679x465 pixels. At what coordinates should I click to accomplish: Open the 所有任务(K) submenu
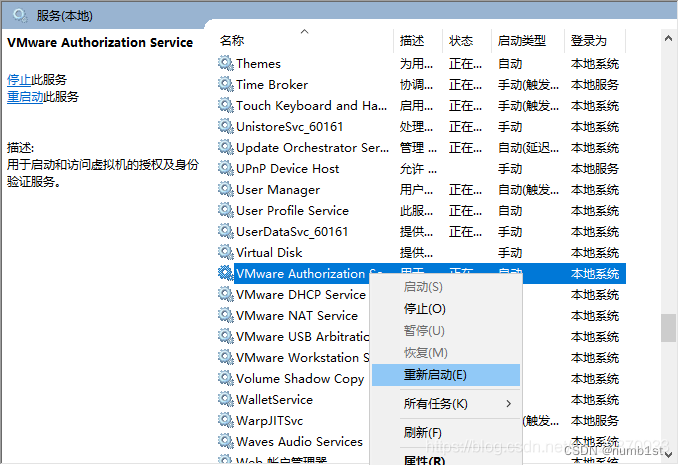[446, 404]
